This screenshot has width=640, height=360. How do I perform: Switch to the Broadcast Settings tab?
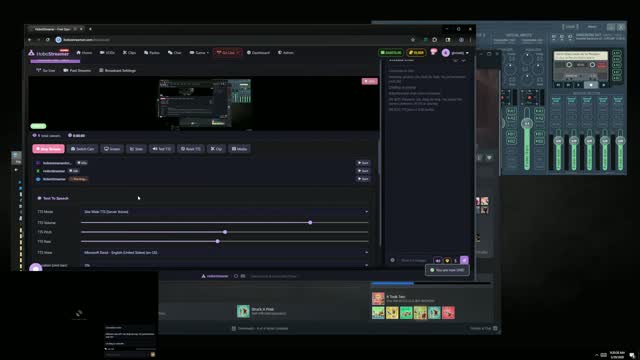117,71
